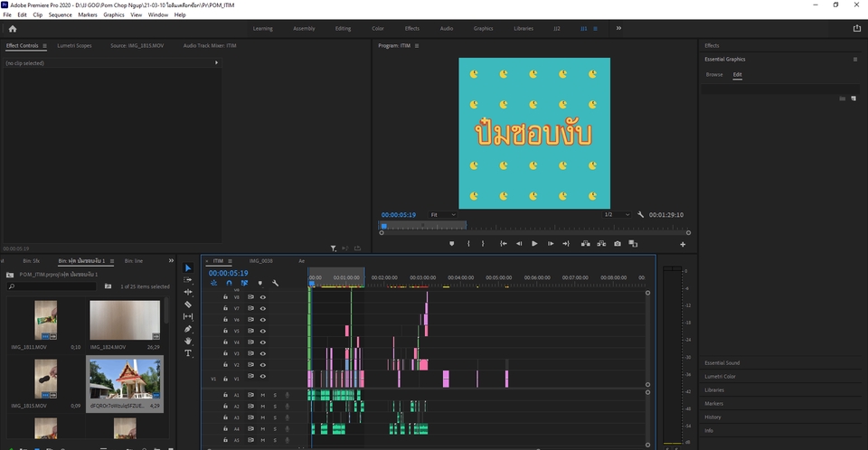
Task: Click the Home icon
Action: (13, 29)
